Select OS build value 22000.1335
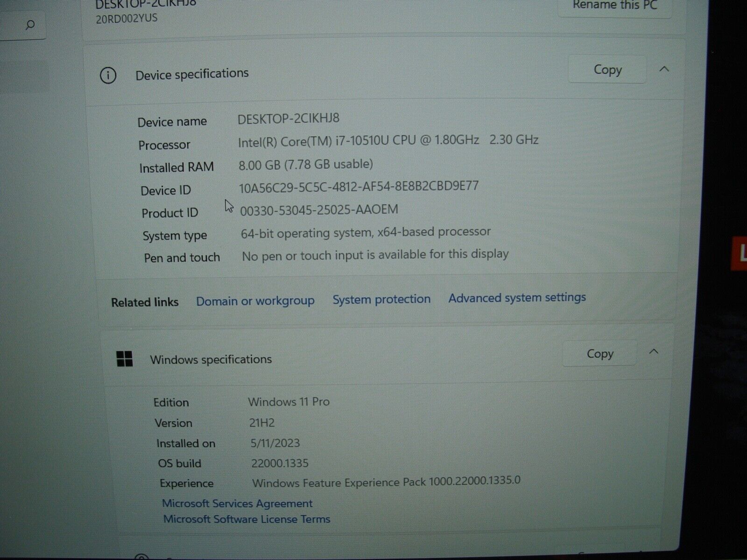Image resolution: width=747 pixels, height=560 pixels. tap(280, 463)
